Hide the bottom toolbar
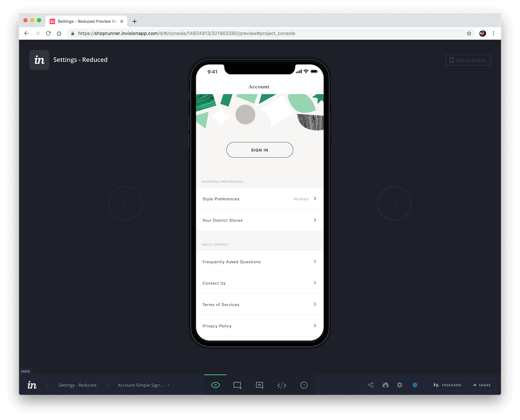The height and width of the screenshot is (420, 520). click(x=26, y=371)
